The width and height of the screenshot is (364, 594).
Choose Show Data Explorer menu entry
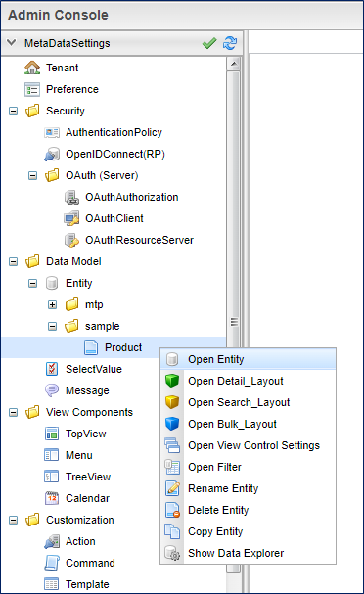pyautogui.click(x=249, y=554)
